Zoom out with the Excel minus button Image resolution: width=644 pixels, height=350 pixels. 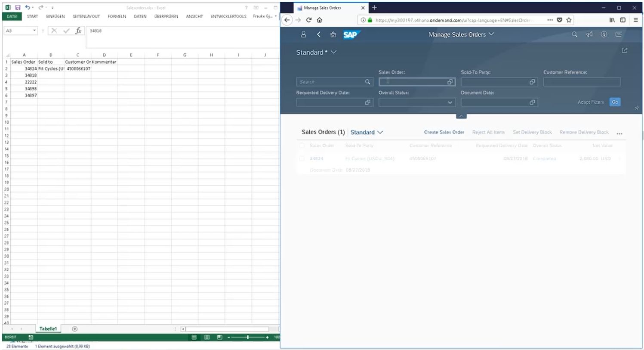[x=228, y=337]
